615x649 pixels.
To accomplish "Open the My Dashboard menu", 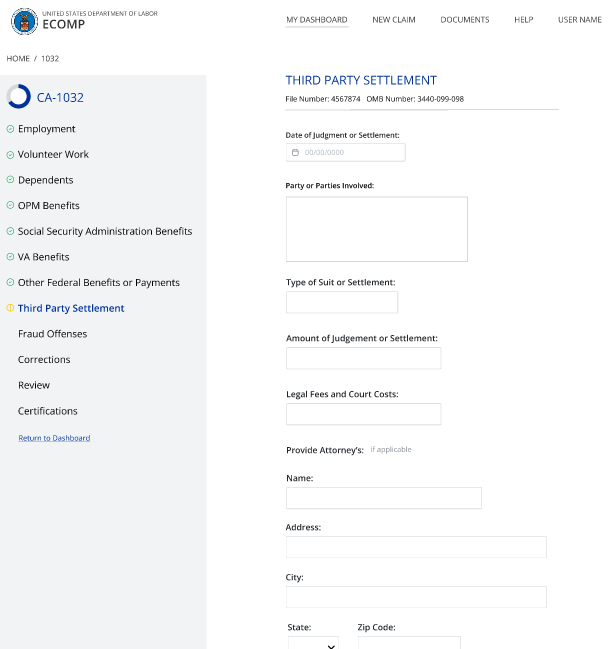I will click(317, 20).
